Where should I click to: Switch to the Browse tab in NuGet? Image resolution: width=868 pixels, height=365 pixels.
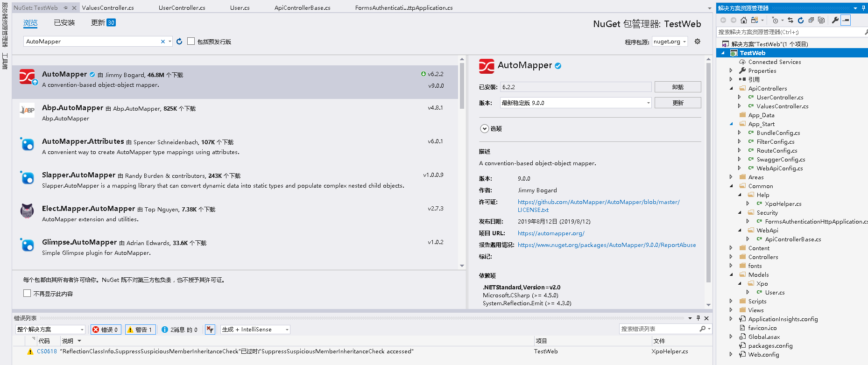[30, 23]
